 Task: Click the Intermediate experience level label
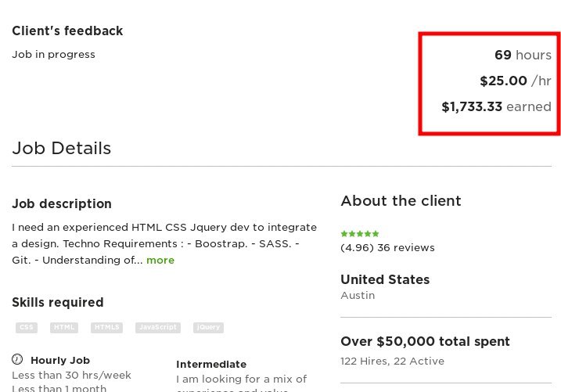(211, 364)
